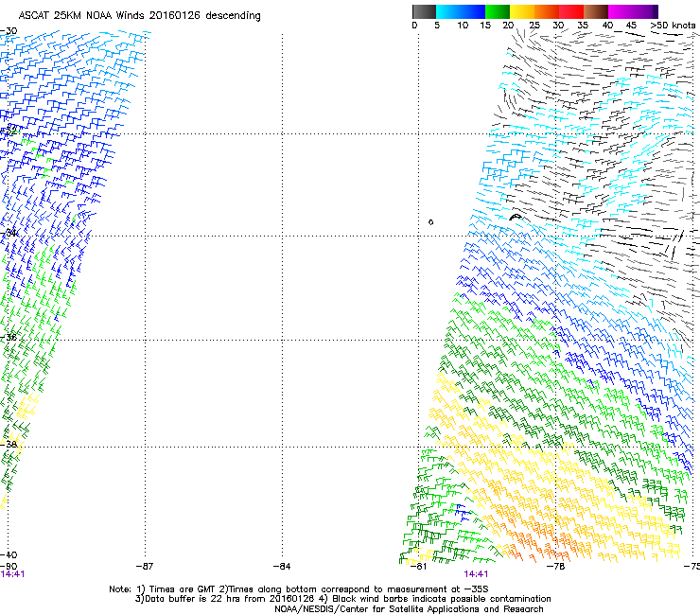Click the purple '14:41' time right of -81
Image resolution: width=700 pixels, height=615 pixels.
476,574
